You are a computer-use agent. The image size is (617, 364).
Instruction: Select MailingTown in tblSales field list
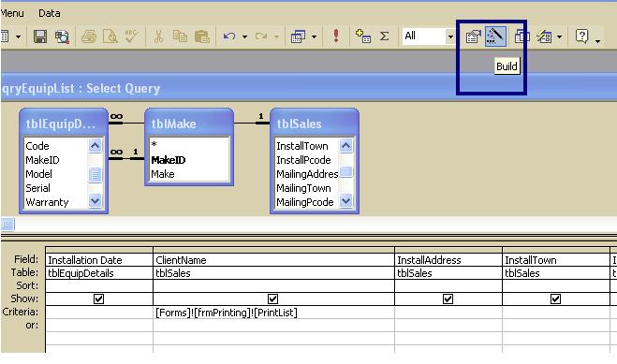coord(303,188)
